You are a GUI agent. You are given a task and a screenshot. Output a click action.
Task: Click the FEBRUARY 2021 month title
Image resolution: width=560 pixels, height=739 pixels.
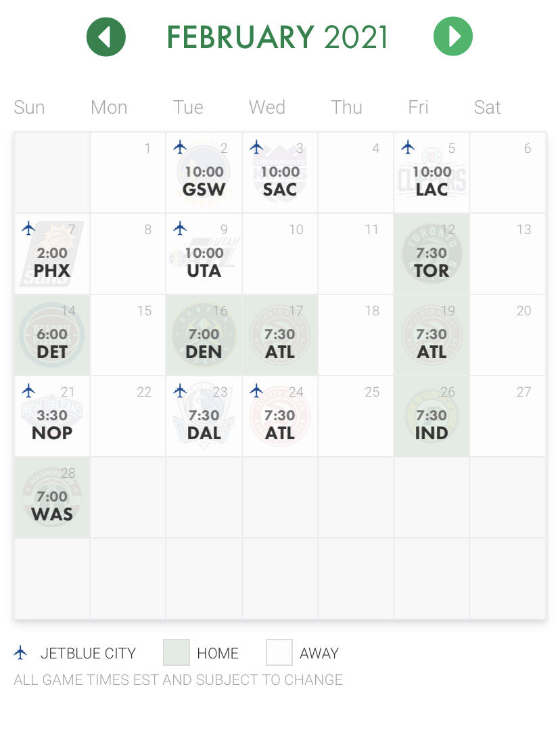pos(277,37)
